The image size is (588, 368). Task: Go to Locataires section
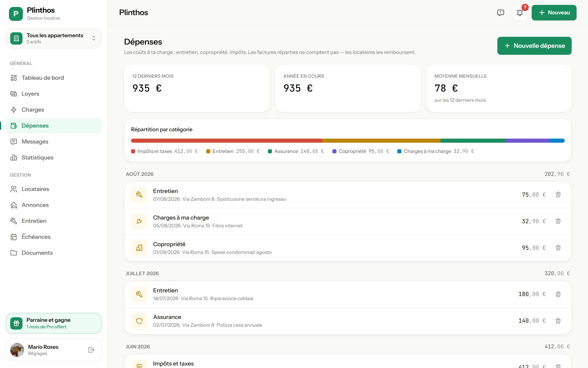[x=53, y=189]
